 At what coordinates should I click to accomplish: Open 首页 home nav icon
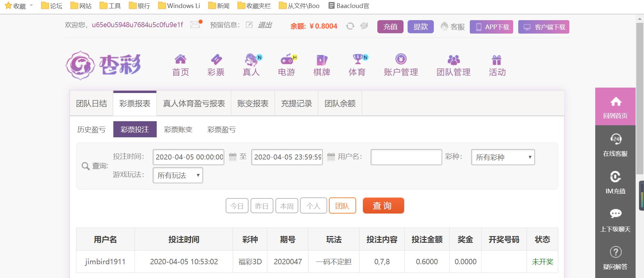click(x=181, y=59)
